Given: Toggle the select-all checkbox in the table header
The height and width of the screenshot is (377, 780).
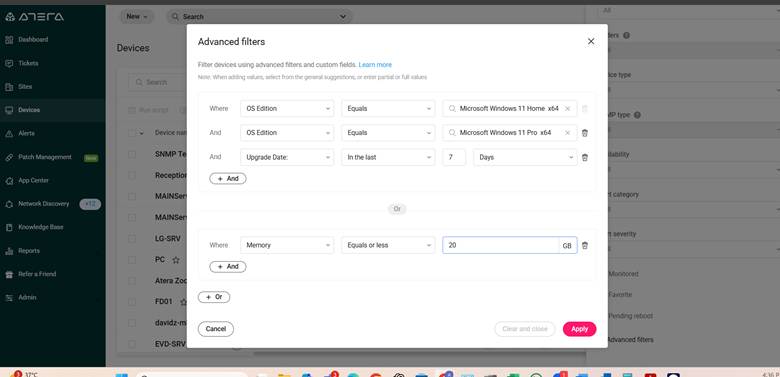Looking at the screenshot, I should [132, 133].
